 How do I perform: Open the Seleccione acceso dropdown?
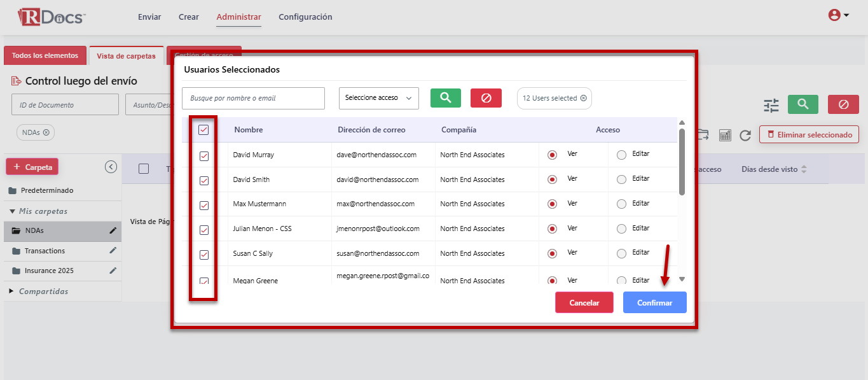point(378,98)
